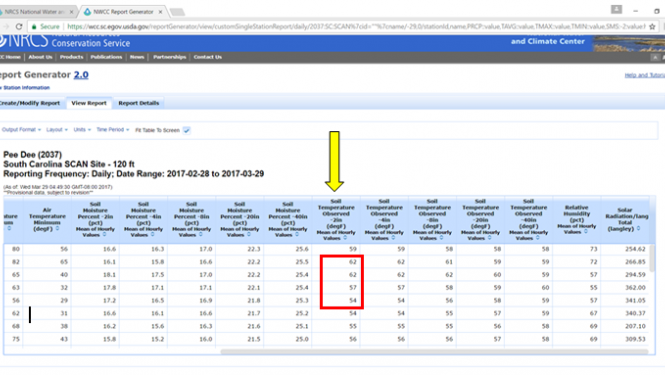
Task: Sort Soil Moisture Percent -4in column icon
Action: point(153,235)
